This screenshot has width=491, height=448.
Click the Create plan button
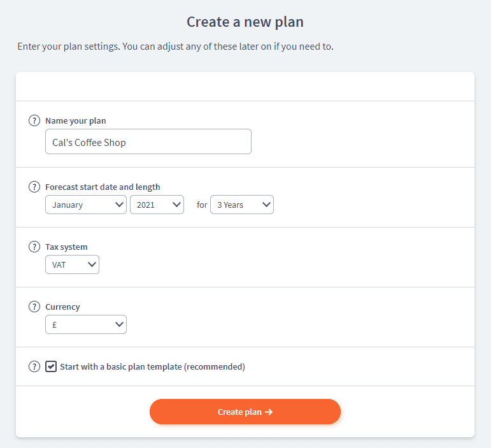click(x=245, y=412)
